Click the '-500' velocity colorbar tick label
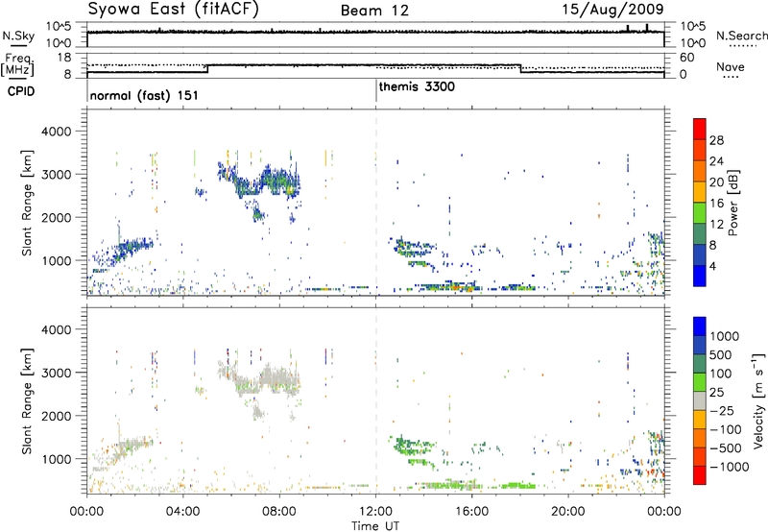The width and height of the screenshot is (768, 532). [726, 447]
